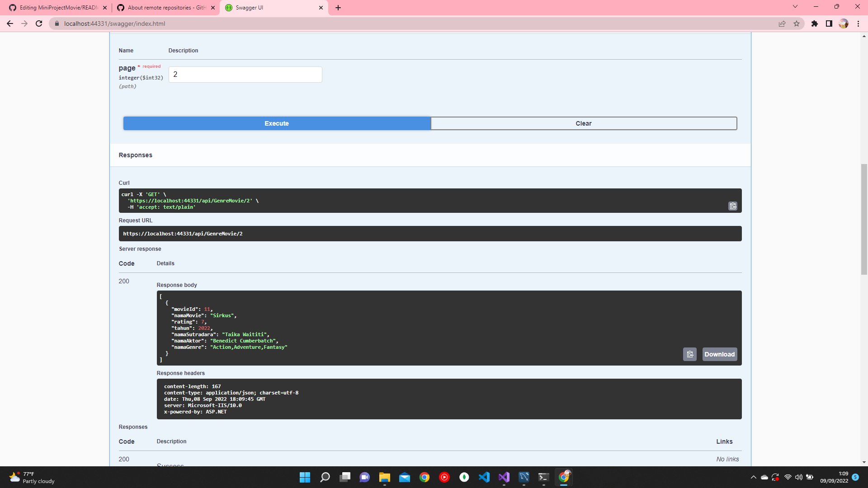This screenshot has height=488, width=868.
Task: Open the tab search dropdown arrow
Action: pos(795,7)
